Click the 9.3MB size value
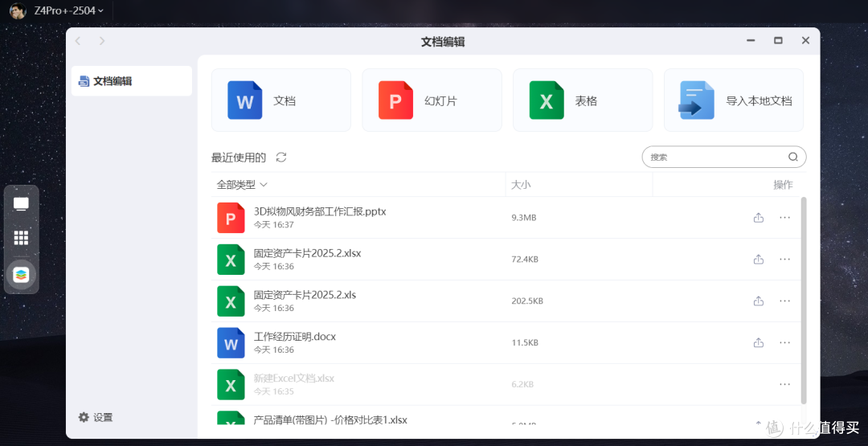 pyautogui.click(x=524, y=218)
